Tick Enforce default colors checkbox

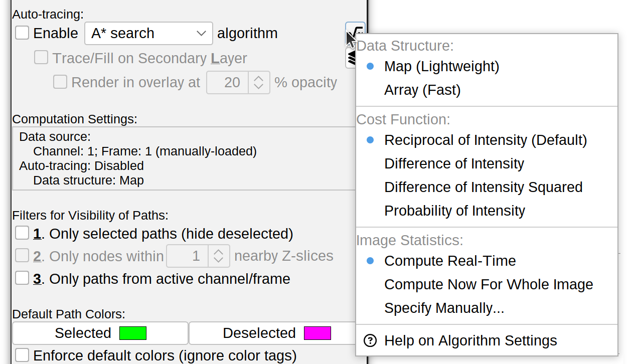pyautogui.click(x=22, y=355)
